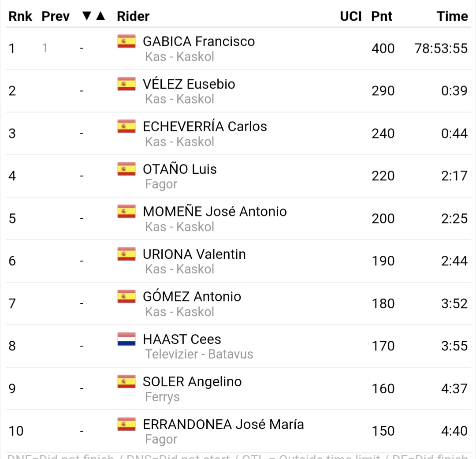Click the flag beside URIONA Valentin
This screenshot has height=459, width=476.
tap(126, 254)
